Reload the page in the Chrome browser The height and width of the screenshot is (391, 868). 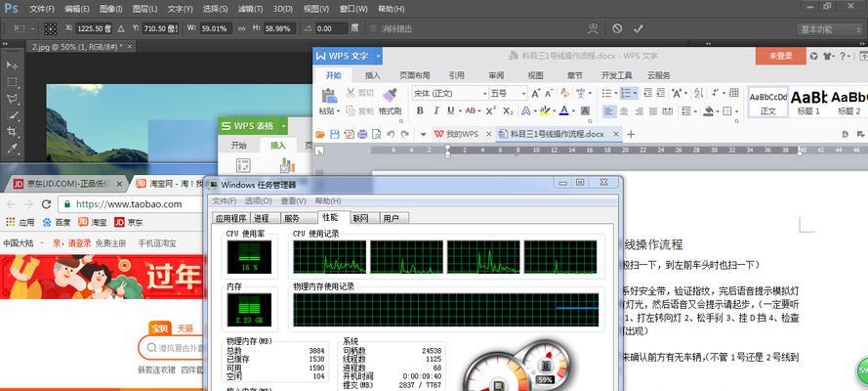point(47,204)
